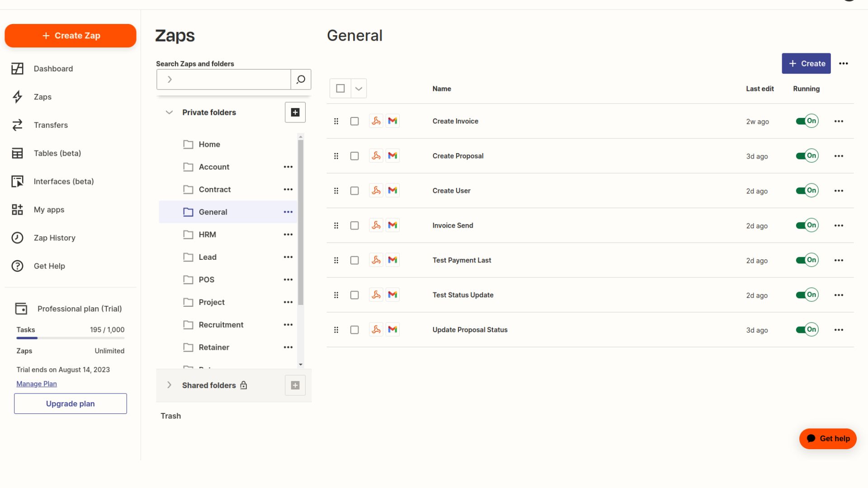Add new private folder plus icon

(x=295, y=113)
